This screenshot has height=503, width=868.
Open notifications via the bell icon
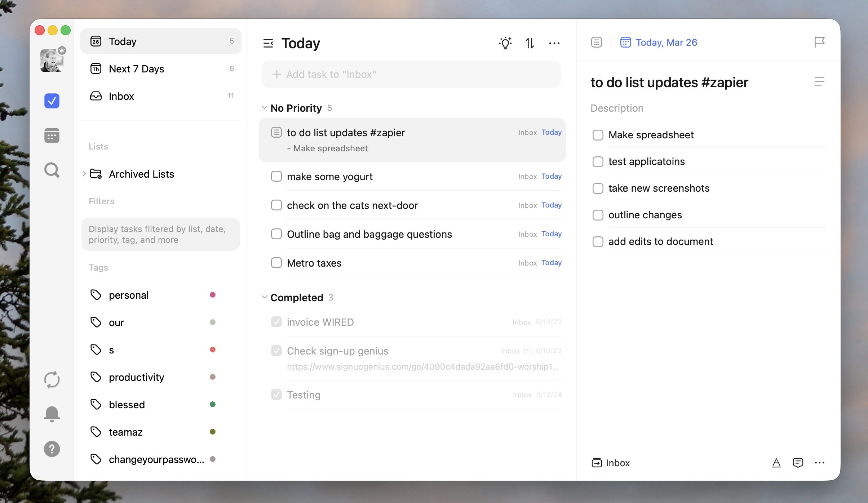click(52, 414)
